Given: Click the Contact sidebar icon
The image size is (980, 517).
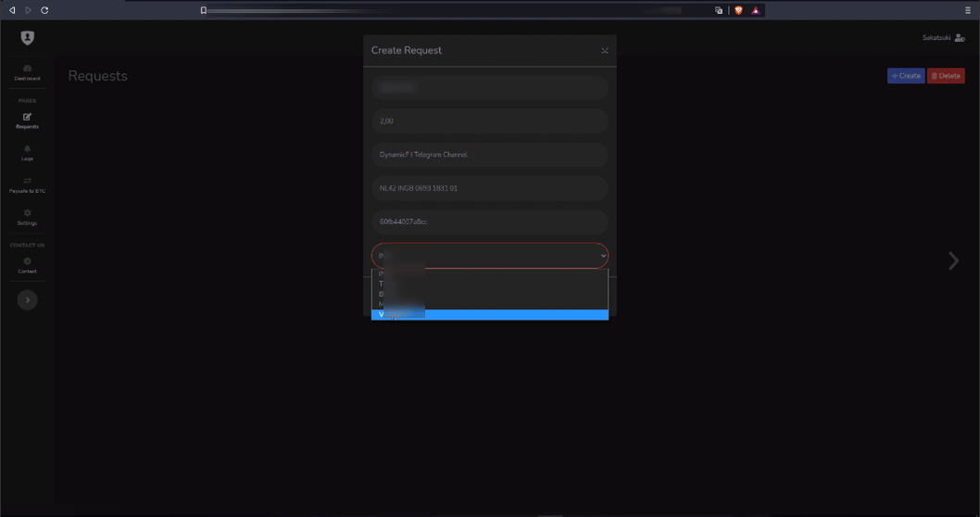Looking at the screenshot, I should [x=27, y=265].
